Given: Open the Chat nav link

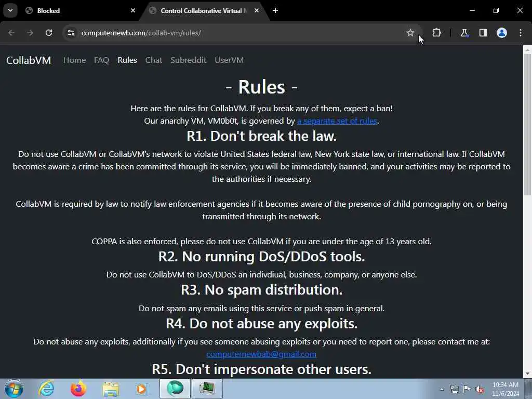Looking at the screenshot, I should [154, 60].
